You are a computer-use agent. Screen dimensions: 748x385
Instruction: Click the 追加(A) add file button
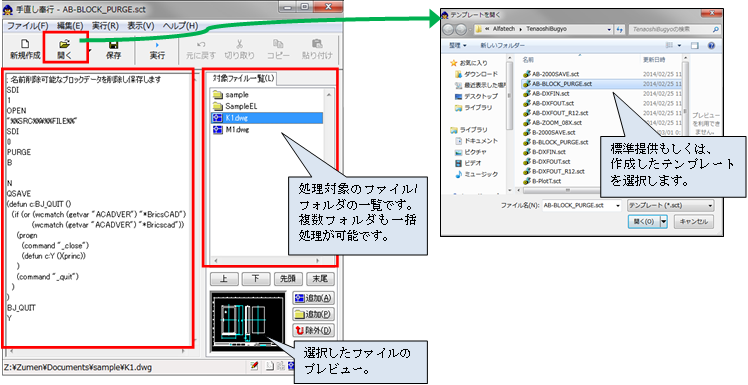[x=313, y=298]
